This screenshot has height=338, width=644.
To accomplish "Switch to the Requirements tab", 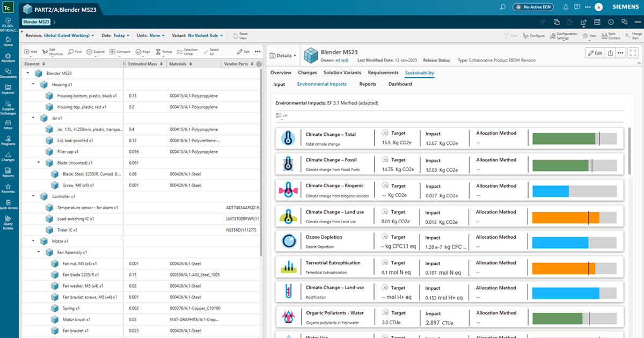I will [383, 72].
